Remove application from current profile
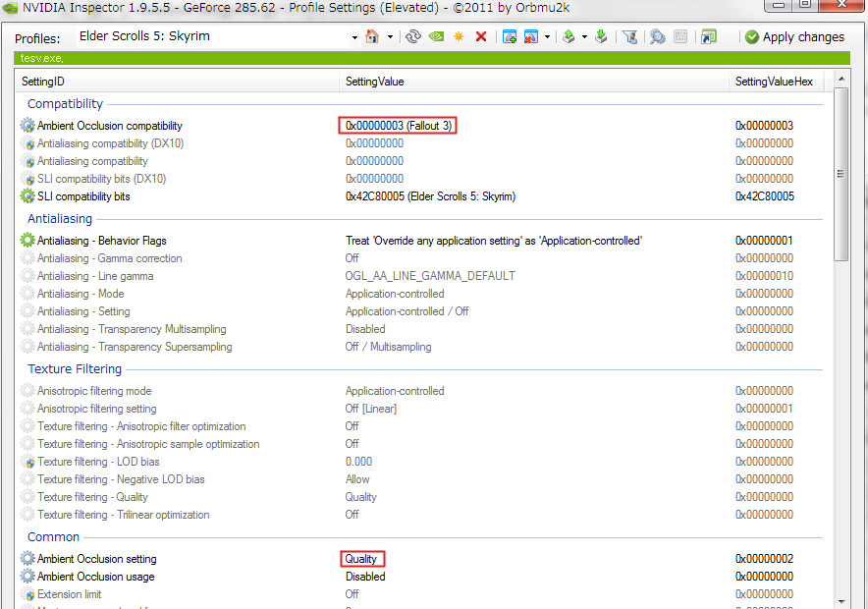The width and height of the screenshot is (868, 609). [x=531, y=37]
